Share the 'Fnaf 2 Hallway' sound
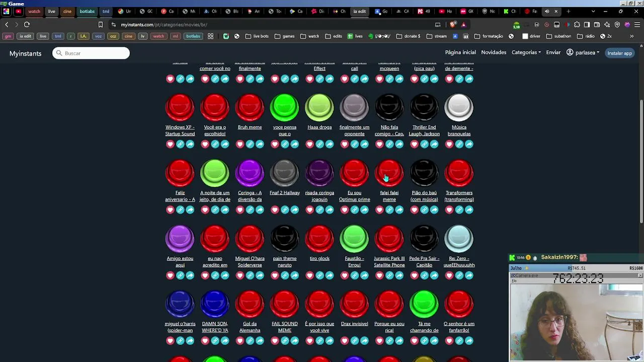This screenshot has width=644, height=362. coord(295,210)
